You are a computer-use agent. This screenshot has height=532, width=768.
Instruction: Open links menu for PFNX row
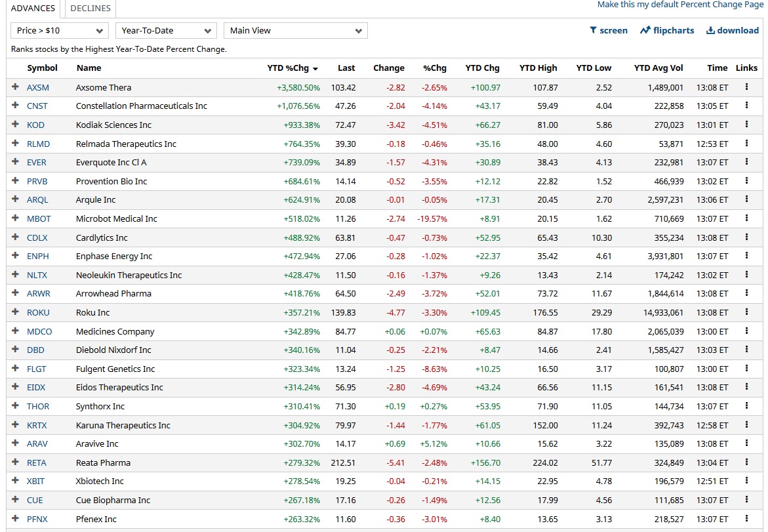click(746, 518)
